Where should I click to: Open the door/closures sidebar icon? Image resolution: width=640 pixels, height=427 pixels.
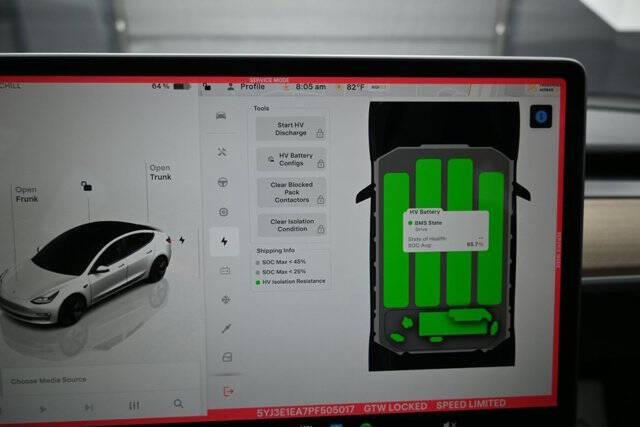(227, 357)
